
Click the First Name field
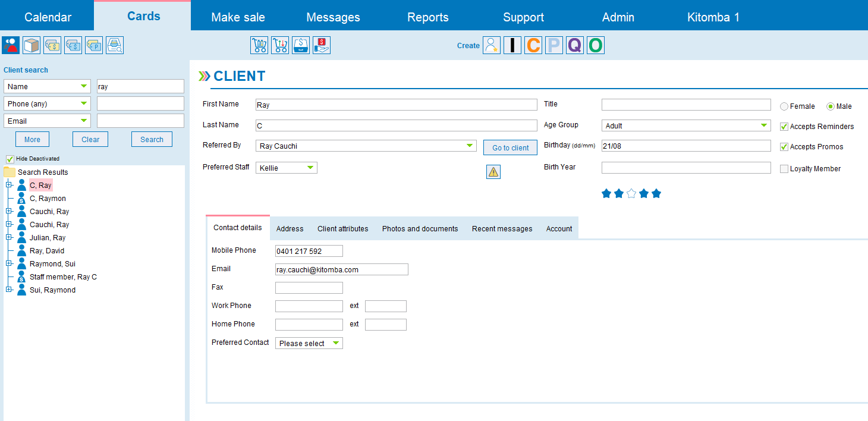click(397, 105)
